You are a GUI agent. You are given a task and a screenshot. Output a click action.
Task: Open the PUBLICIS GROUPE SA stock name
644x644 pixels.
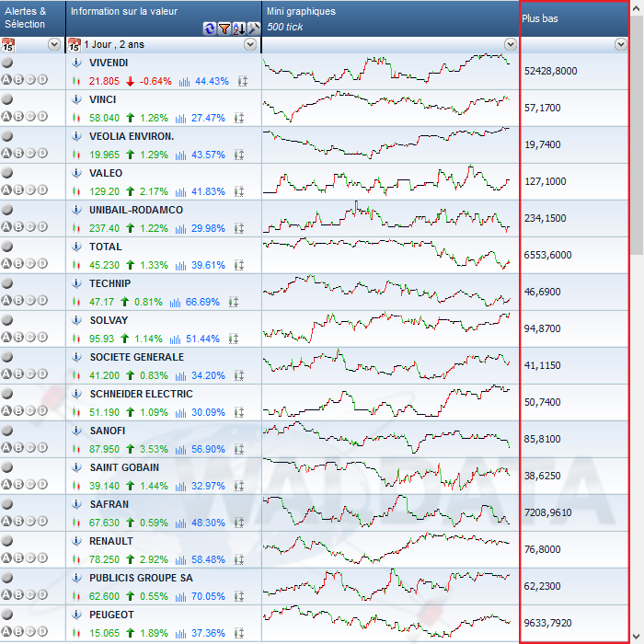(141, 578)
